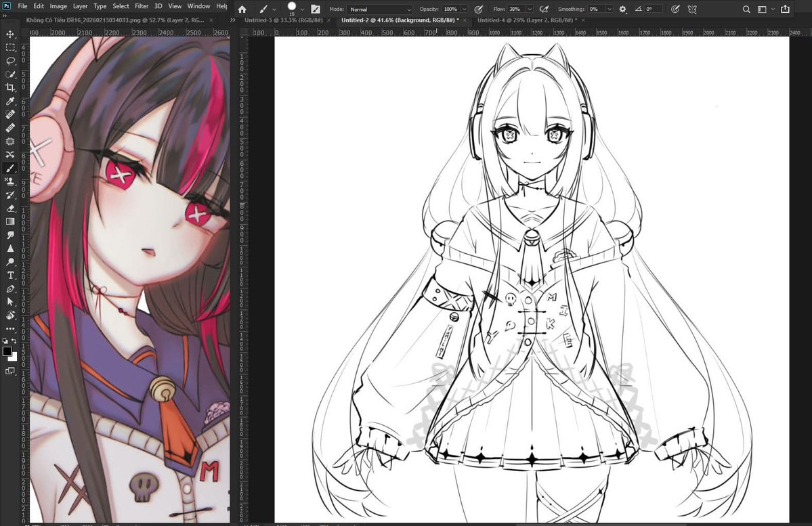Reset default foreground and background colors

click(x=5, y=341)
